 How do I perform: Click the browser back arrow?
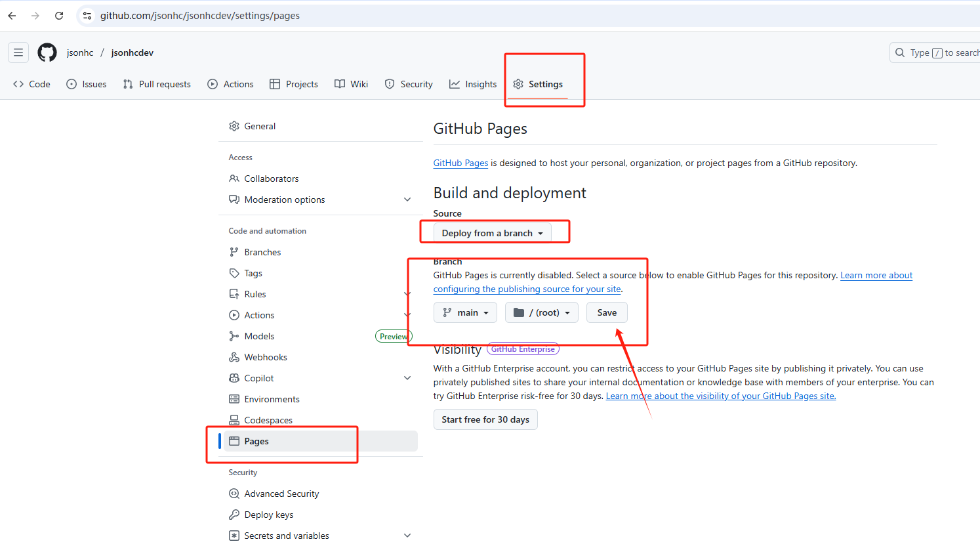point(12,16)
